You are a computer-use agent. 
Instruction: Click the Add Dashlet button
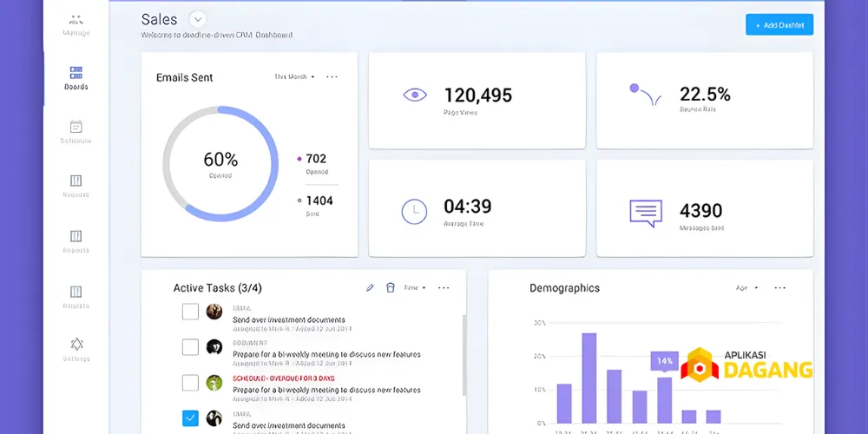coord(779,25)
